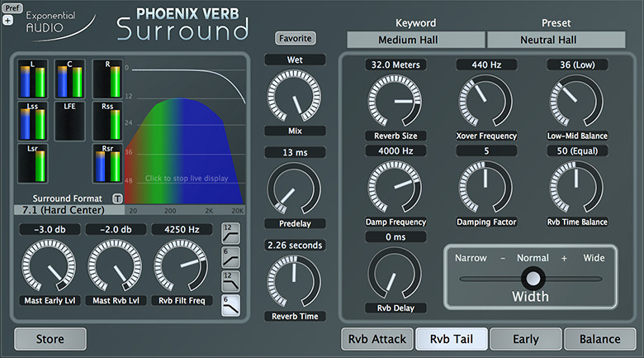Click the plus icon below Pref

tap(7, 20)
